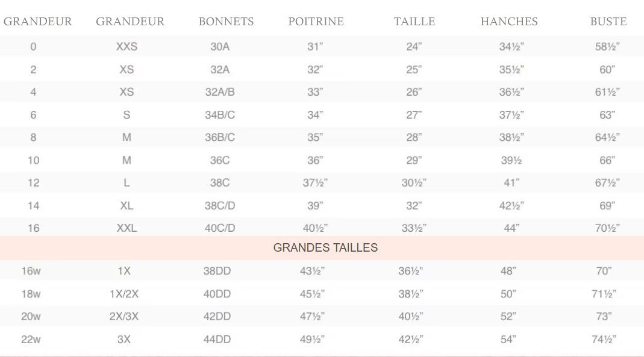Click the XXL size cell

click(127, 228)
